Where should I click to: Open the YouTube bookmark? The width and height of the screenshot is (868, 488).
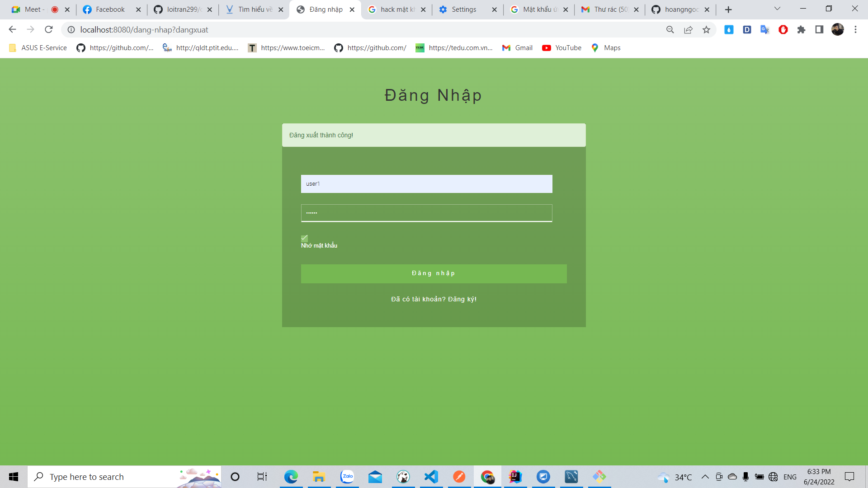click(561, 47)
